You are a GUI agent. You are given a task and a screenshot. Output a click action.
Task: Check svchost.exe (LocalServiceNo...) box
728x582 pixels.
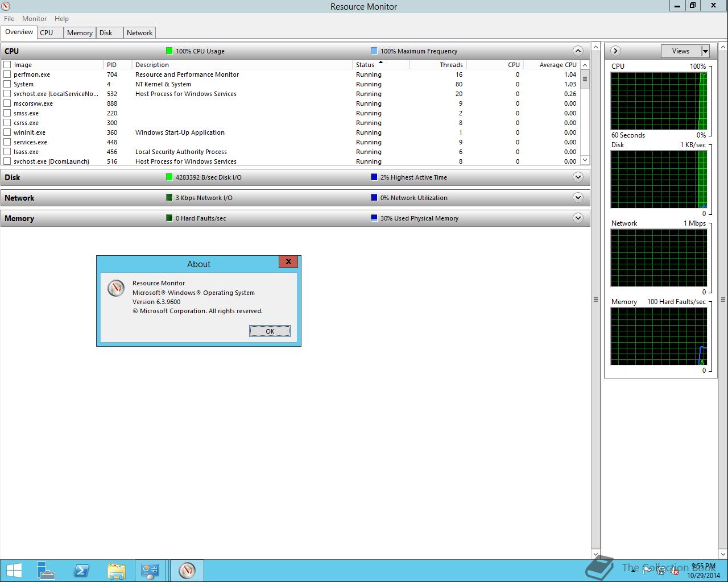coord(7,94)
